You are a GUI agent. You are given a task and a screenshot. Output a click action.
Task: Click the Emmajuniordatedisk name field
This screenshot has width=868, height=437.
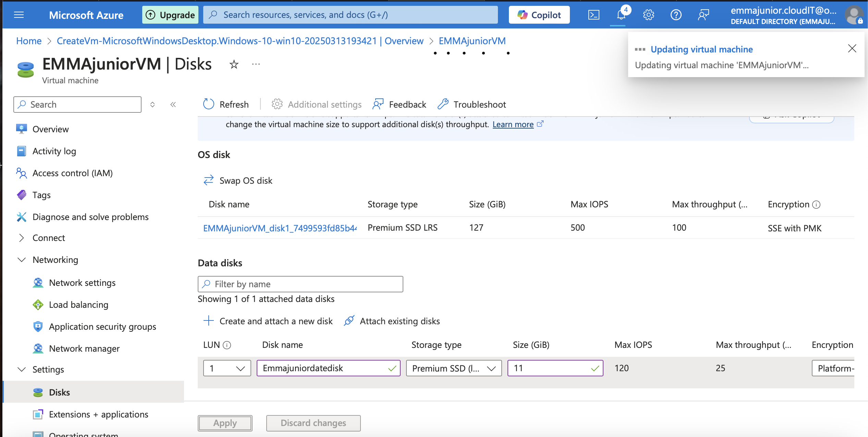point(328,368)
